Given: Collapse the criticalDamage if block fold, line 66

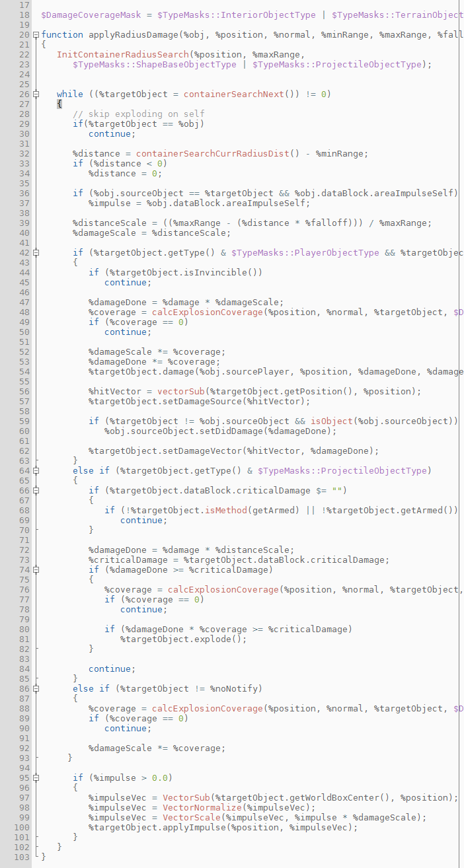Looking at the screenshot, I should point(36,490).
